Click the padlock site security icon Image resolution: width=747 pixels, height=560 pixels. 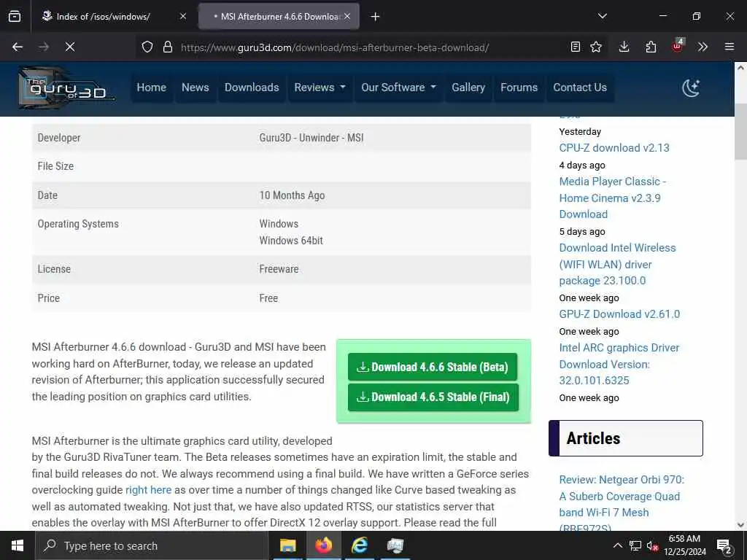click(167, 47)
